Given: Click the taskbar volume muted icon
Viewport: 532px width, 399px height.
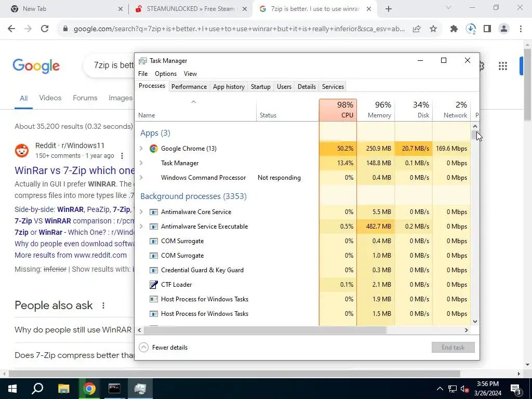Looking at the screenshot, I should 465,389.
